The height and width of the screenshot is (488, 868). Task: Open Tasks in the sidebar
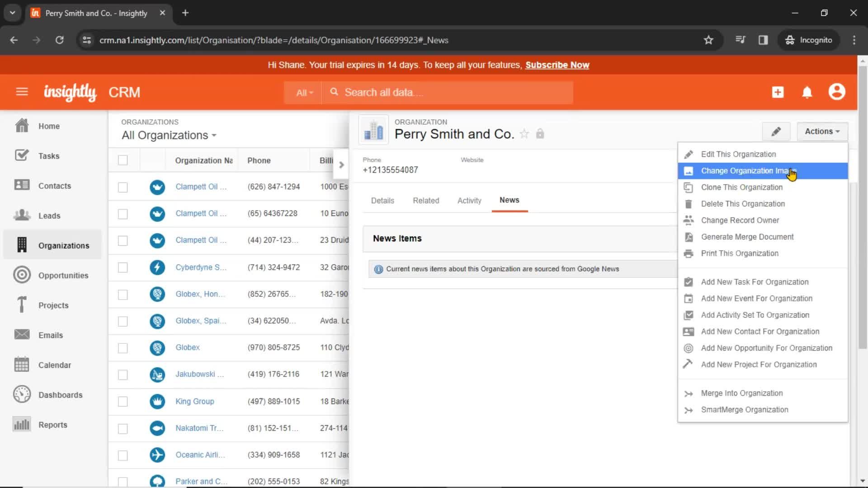point(52,156)
